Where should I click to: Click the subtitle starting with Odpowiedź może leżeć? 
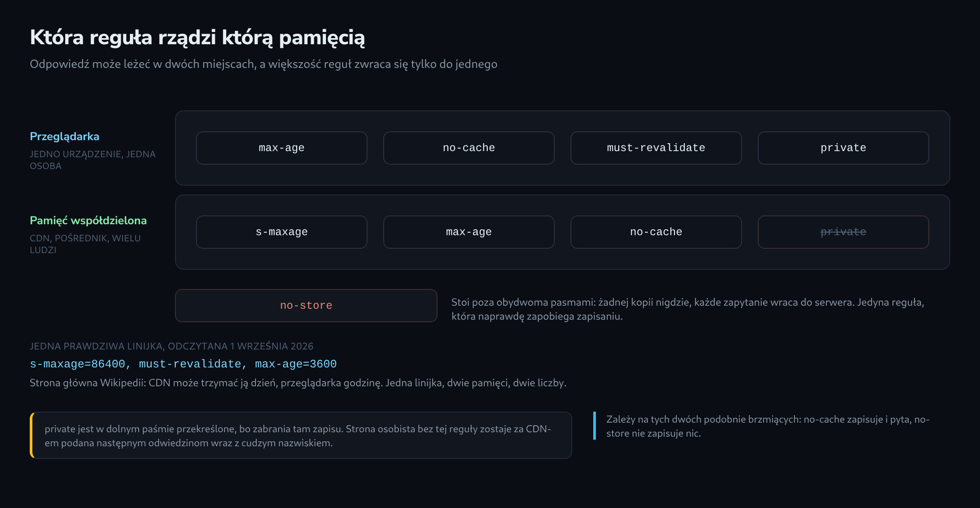(263, 64)
